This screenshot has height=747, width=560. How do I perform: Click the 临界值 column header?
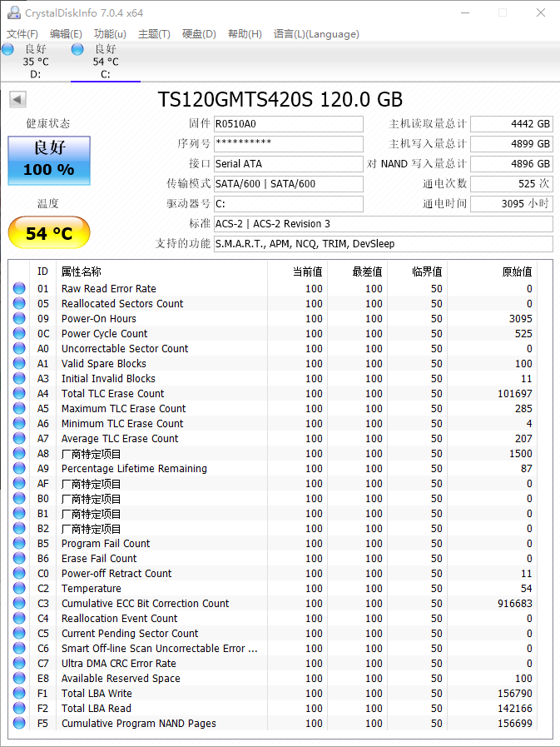click(418, 271)
